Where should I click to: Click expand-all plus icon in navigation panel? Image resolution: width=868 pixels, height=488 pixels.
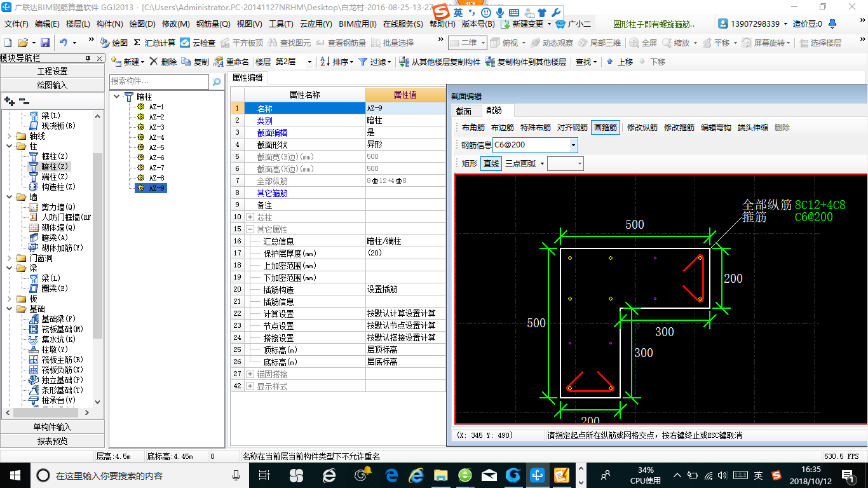click(10, 101)
